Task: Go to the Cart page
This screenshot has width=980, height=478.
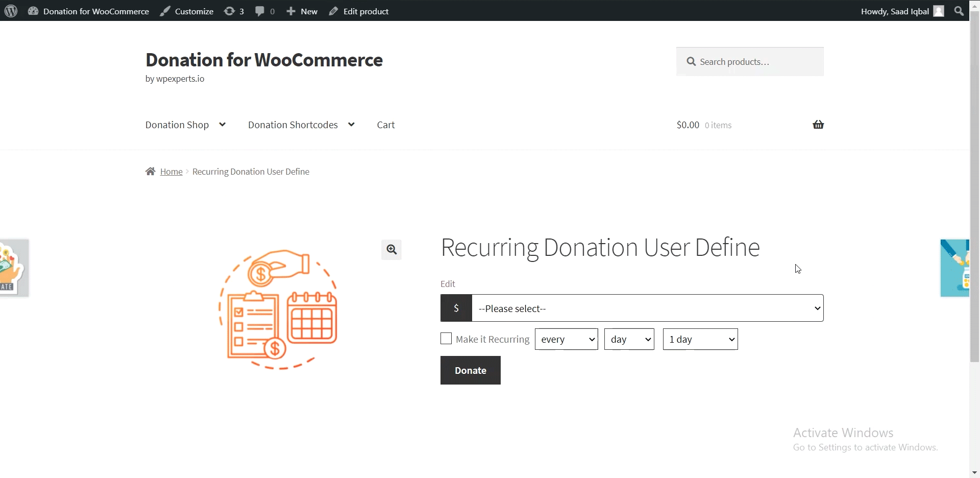Action: point(386,125)
